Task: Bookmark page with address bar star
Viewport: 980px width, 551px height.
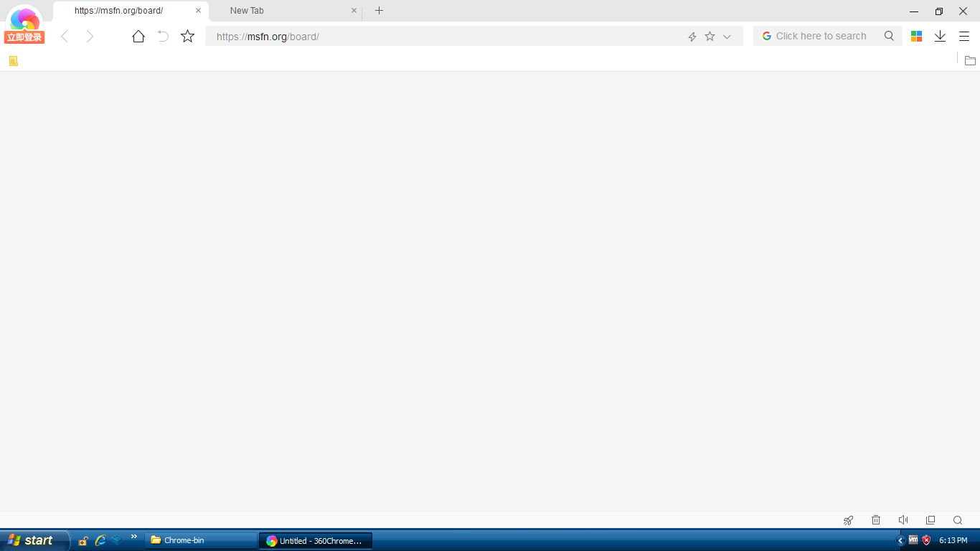Action: (x=710, y=36)
